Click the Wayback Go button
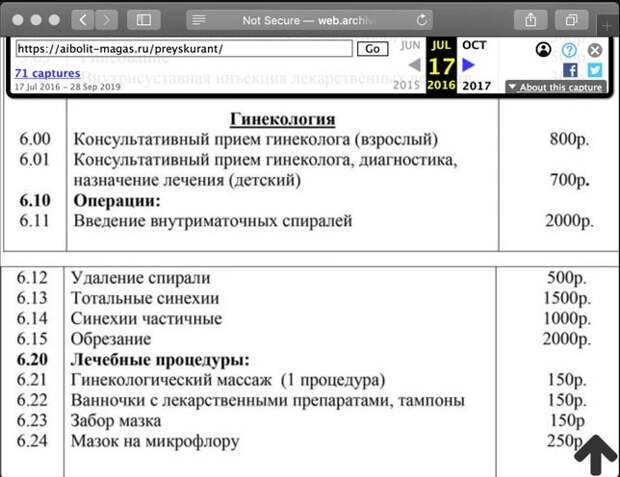 click(x=372, y=49)
